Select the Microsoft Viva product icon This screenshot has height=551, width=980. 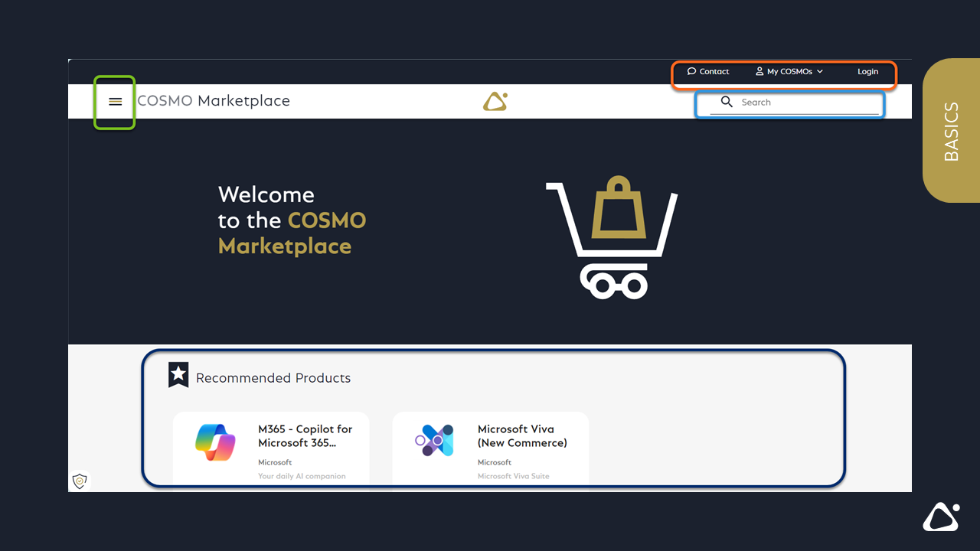point(434,441)
